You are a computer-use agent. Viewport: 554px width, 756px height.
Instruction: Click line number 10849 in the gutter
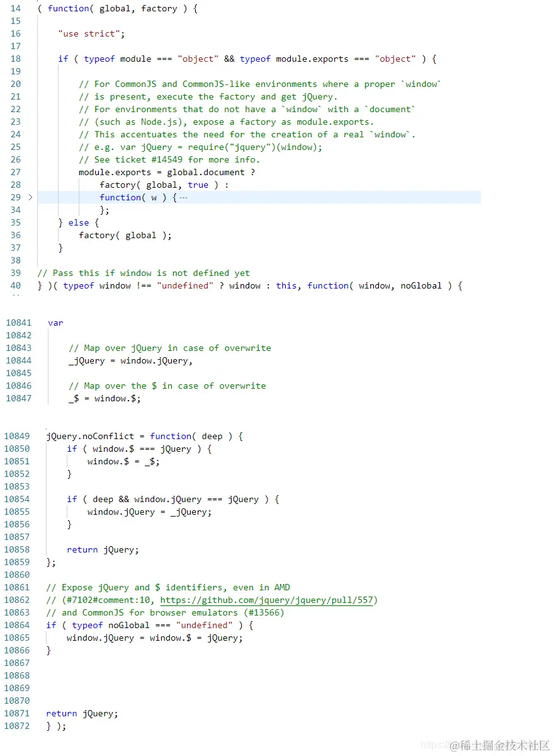17,436
